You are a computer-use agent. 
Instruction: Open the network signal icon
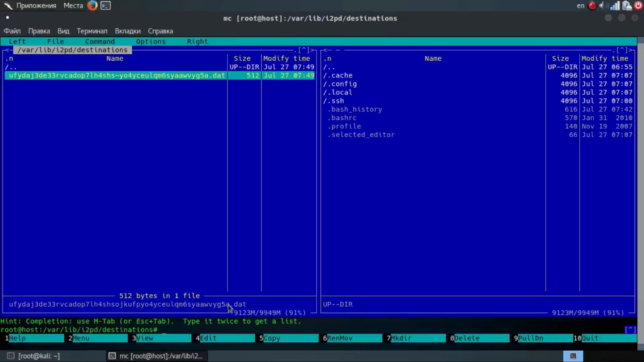tap(615, 6)
